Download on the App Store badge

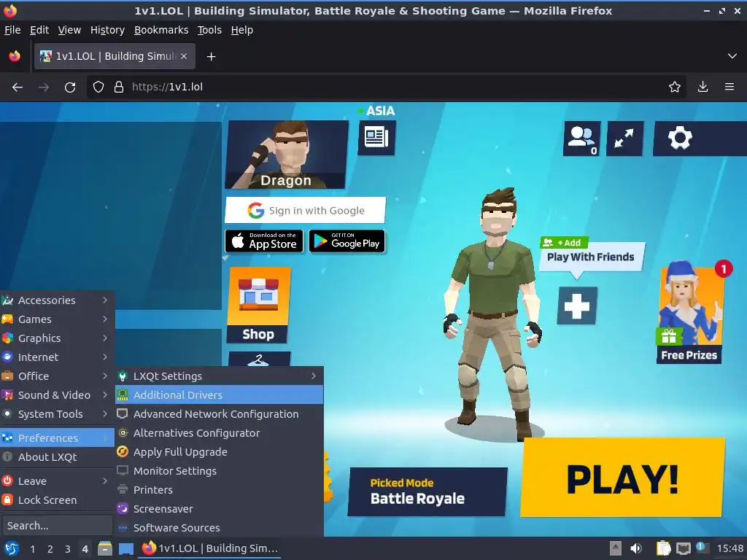[264, 241]
